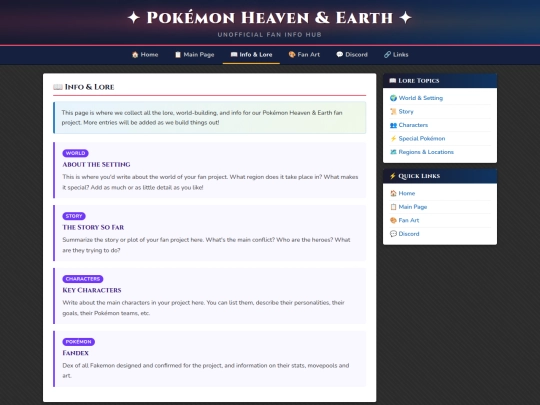
Task: Open the Links navigation item
Action: (x=396, y=54)
